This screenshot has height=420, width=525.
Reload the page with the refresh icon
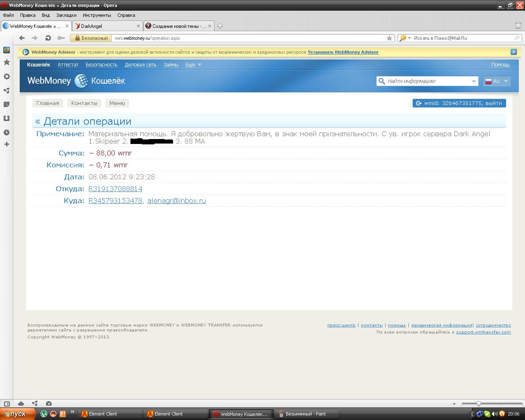48,38
